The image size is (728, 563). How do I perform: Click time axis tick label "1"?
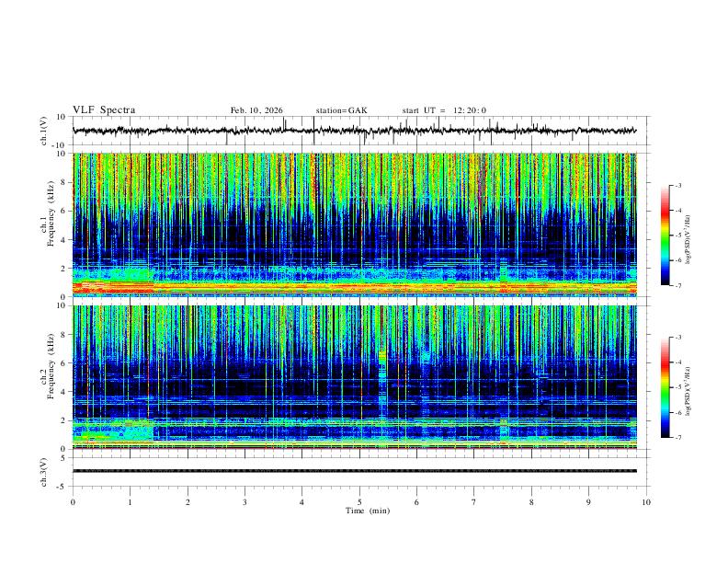click(x=130, y=502)
